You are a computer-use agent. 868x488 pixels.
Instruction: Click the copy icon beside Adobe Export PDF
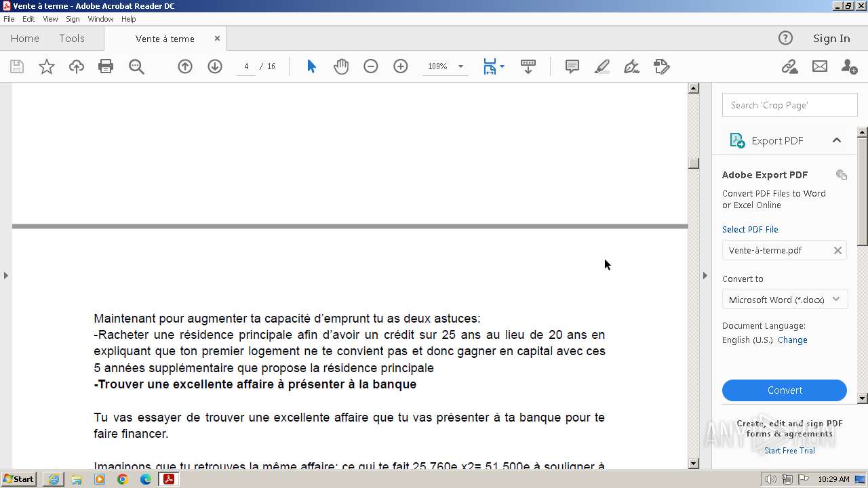[842, 175]
